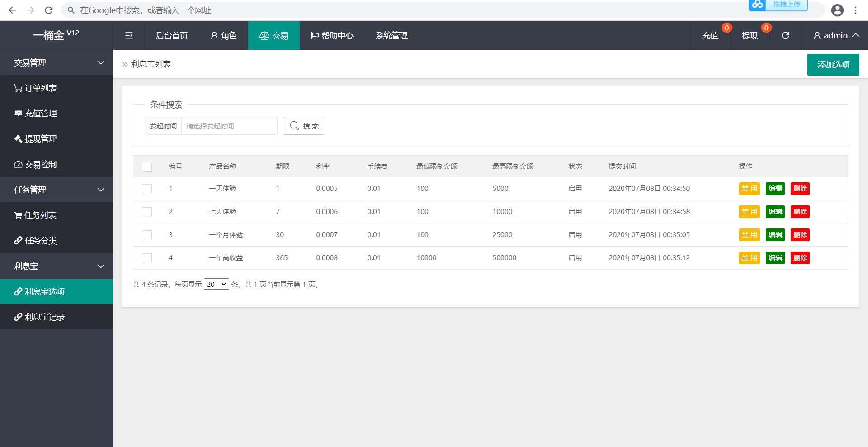Toggle the select-all checkbox in table header

pyautogui.click(x=147, y=166)
